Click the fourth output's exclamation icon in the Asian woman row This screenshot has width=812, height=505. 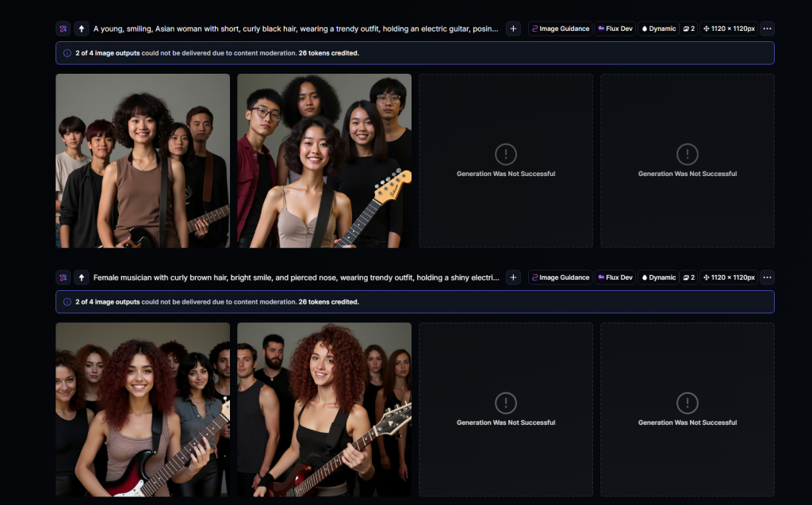pyautogui.click(x=688, y=154)
